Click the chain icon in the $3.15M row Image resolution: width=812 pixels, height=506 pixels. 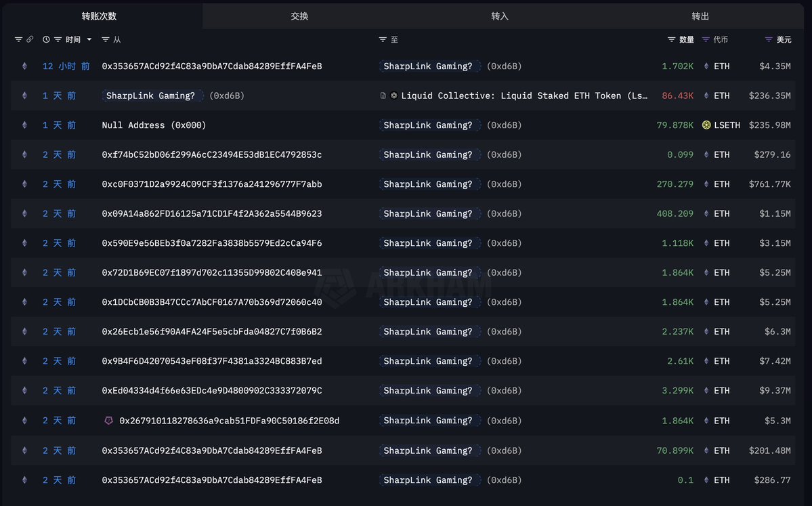click(24, 243)
